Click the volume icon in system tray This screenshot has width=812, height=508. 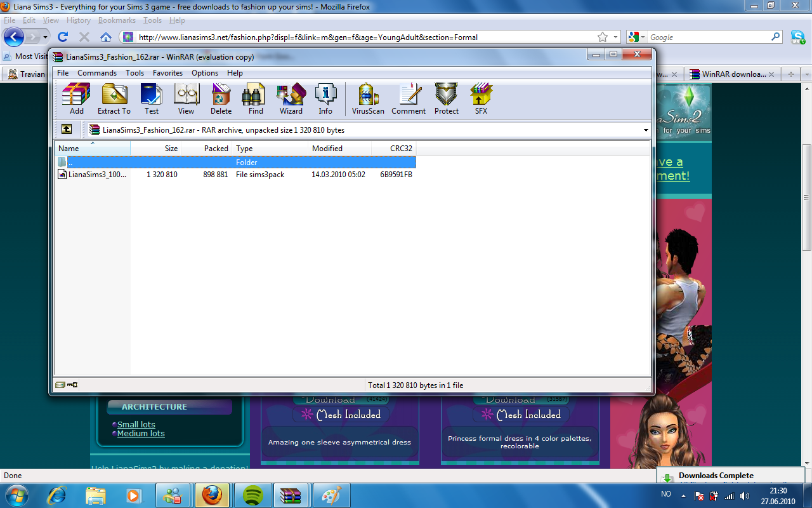click(x=744, y=495)
